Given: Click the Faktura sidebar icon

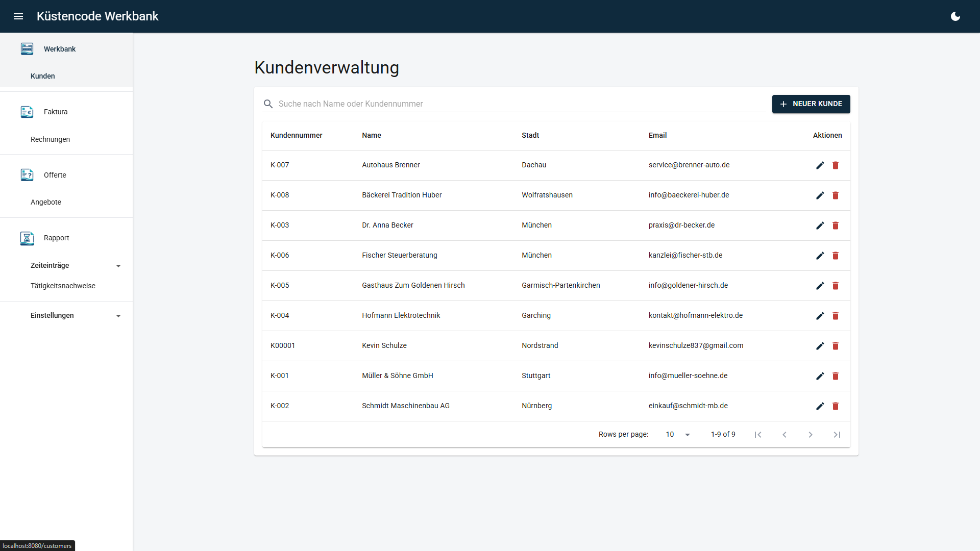Looking at the screenshot, I should coord(27,112).
